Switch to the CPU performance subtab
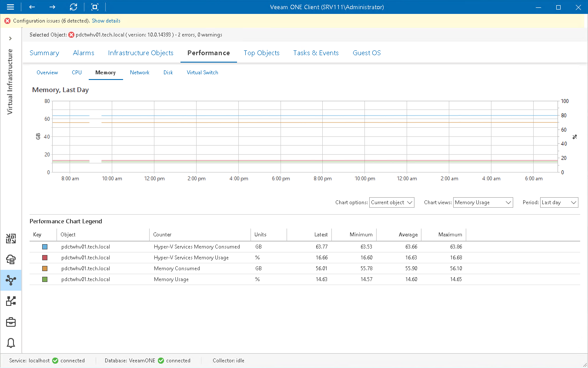 click(77, 72)
